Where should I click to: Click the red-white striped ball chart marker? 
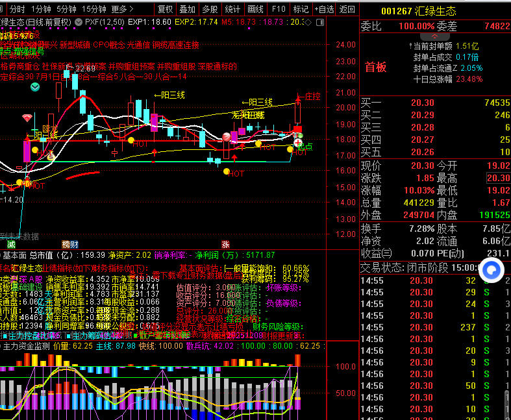click(227, 136)
